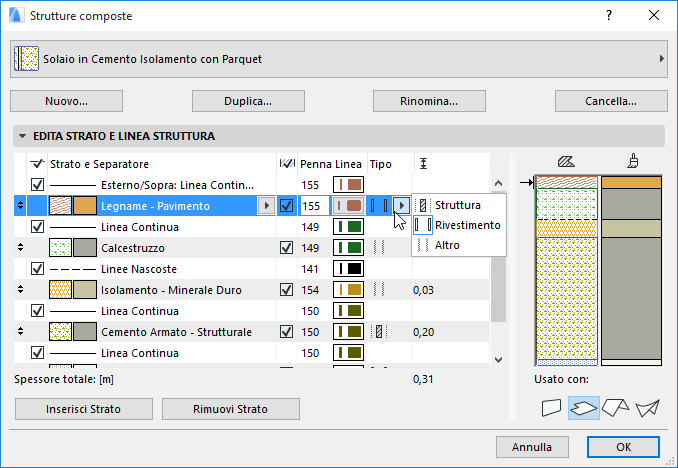678x468 pixels.
Task: Click Annulla button
Action: pyautogui.click(x=532, y=447)
